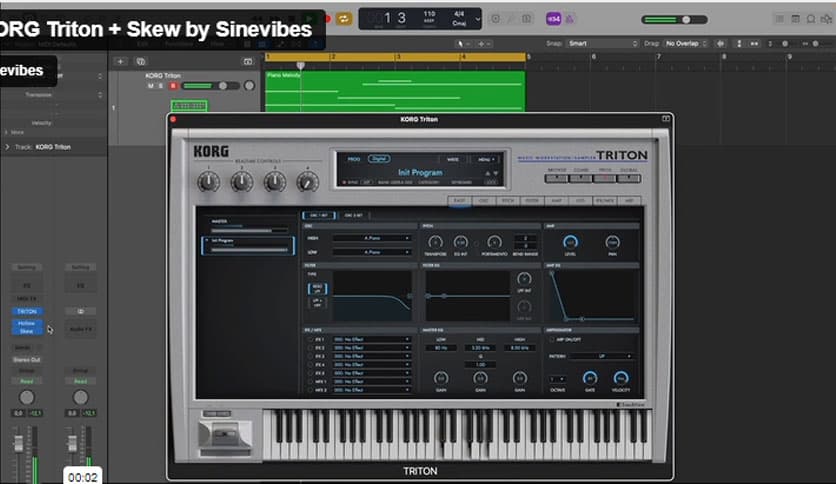The width and height of the screenshot is (836, 484).
Task: Click the Amp Pan knob
Action: 612,242
